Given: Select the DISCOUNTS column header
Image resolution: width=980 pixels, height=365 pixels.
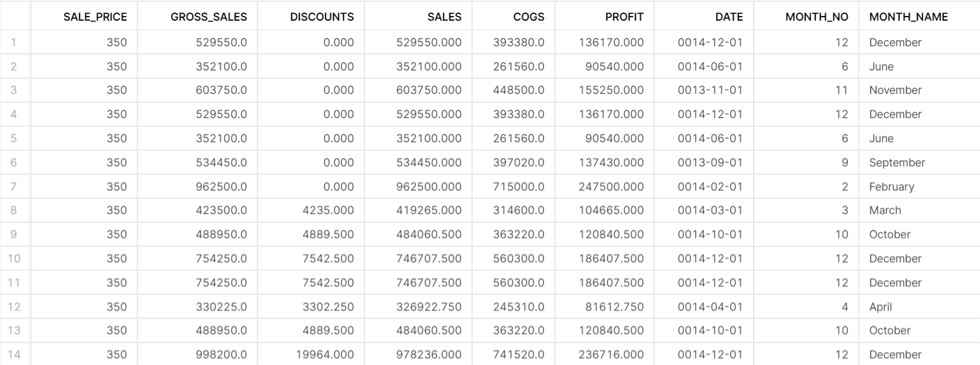Looking at the screenshot, I should tap(321, 17).
